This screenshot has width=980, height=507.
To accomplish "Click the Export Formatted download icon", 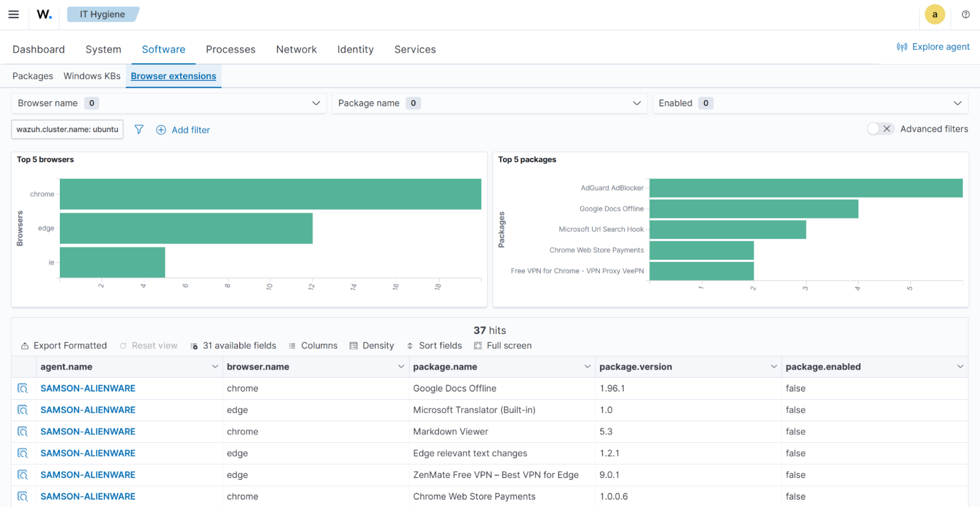I will tap(25, 345).
